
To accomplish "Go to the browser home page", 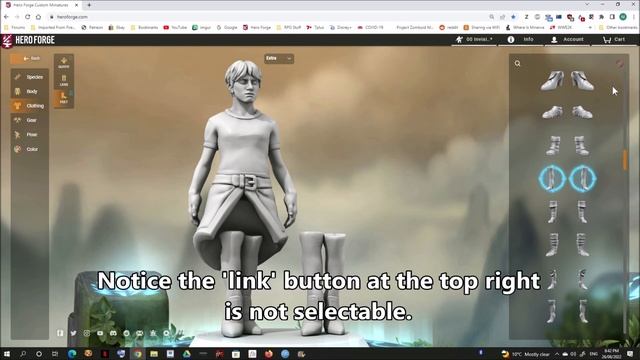I will click(x=38, y=17).
